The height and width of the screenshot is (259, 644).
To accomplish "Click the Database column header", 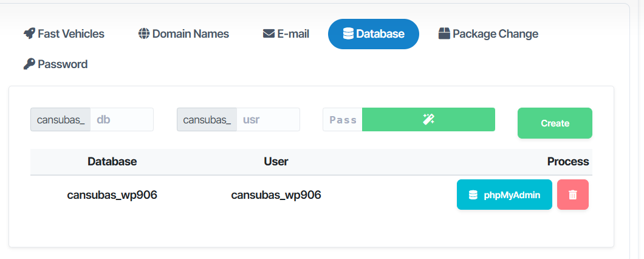I will coord(112,162).
